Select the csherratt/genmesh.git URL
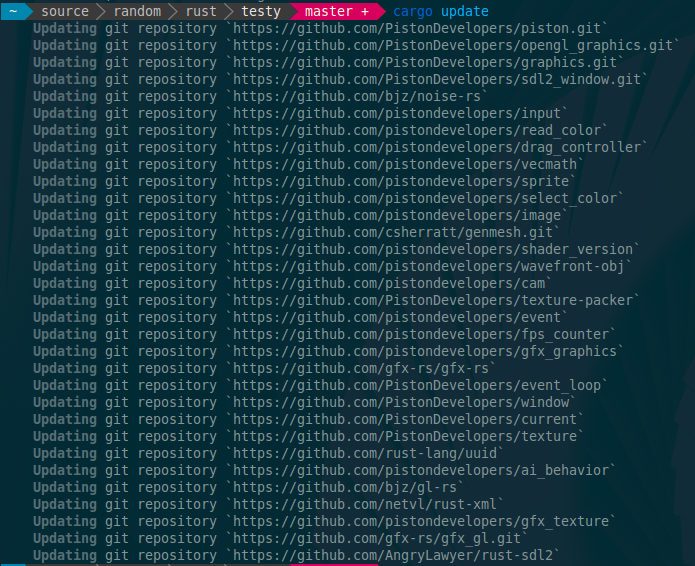695x566 pixels. pyautogui.click(x=393, y=232)
